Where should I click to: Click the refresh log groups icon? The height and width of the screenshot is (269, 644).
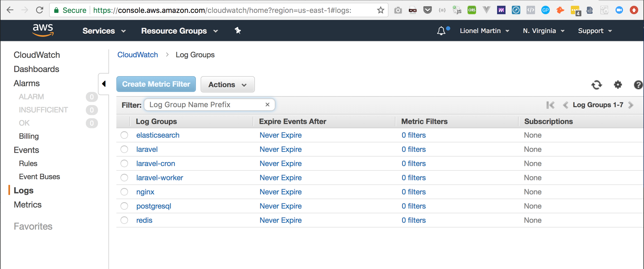point(597,85)
